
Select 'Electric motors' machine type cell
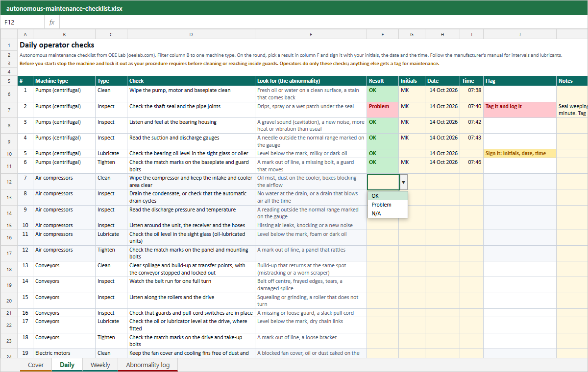click(x=64, y=353)
